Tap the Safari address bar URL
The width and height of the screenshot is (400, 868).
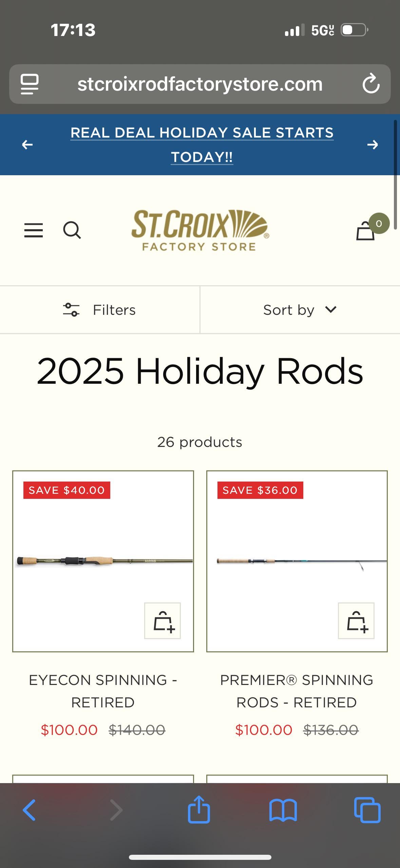[x=200, y=84]
